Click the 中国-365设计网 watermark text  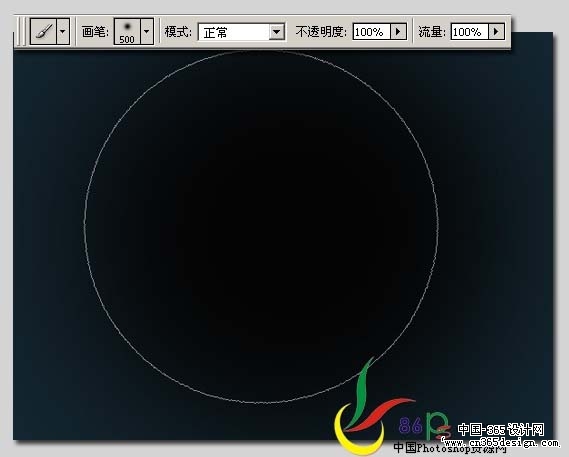[501, 430]
